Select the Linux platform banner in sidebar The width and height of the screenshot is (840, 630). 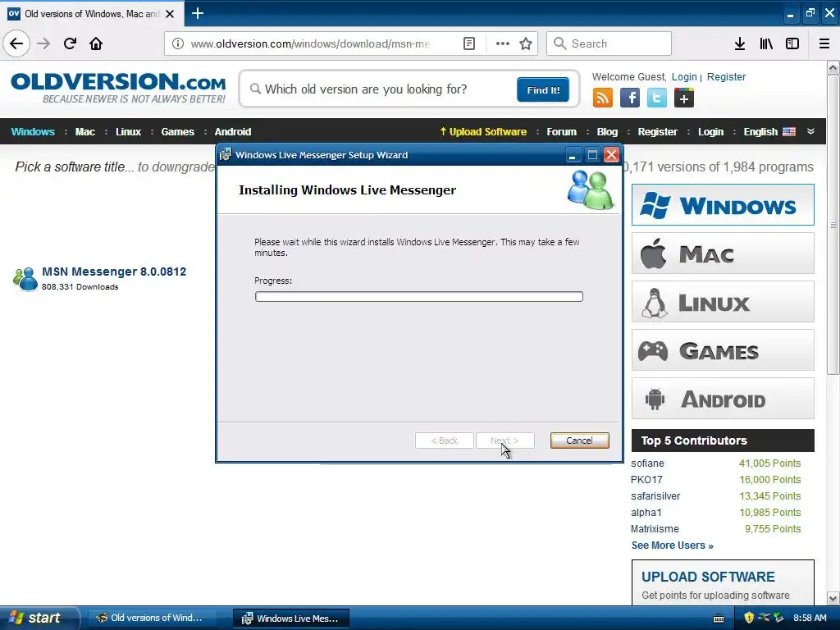coord(723,302)
